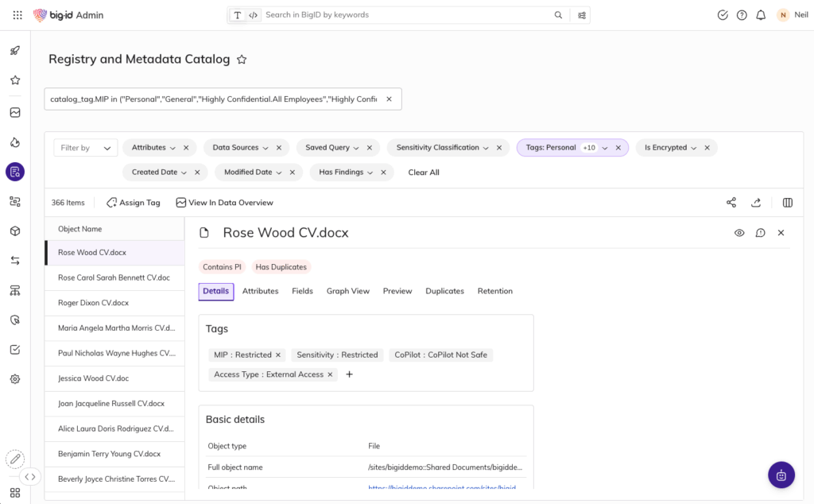Viewport: 814px width, 504px height.
Task: Favorite the Registry and Metadata Catalog page
Action: coord(242,60)
